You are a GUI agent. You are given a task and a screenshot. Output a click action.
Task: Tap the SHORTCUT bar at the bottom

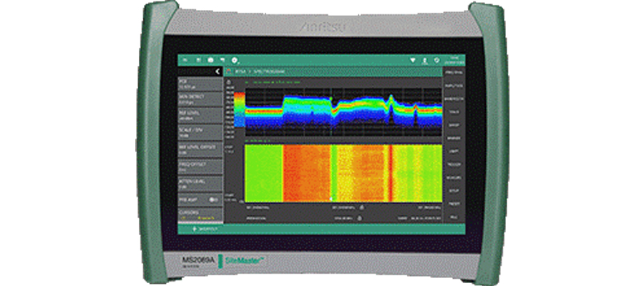click(x=199, y=230)
